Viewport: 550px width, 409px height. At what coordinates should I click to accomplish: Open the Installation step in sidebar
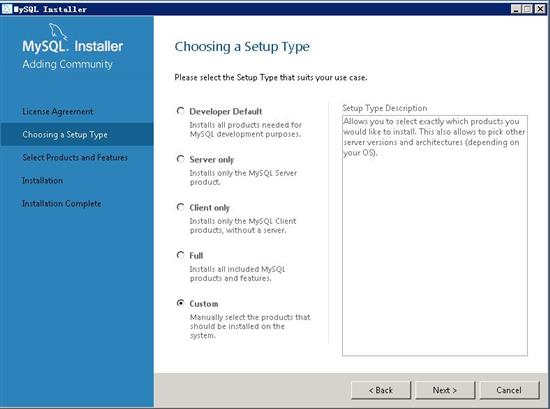coord(42,181)
